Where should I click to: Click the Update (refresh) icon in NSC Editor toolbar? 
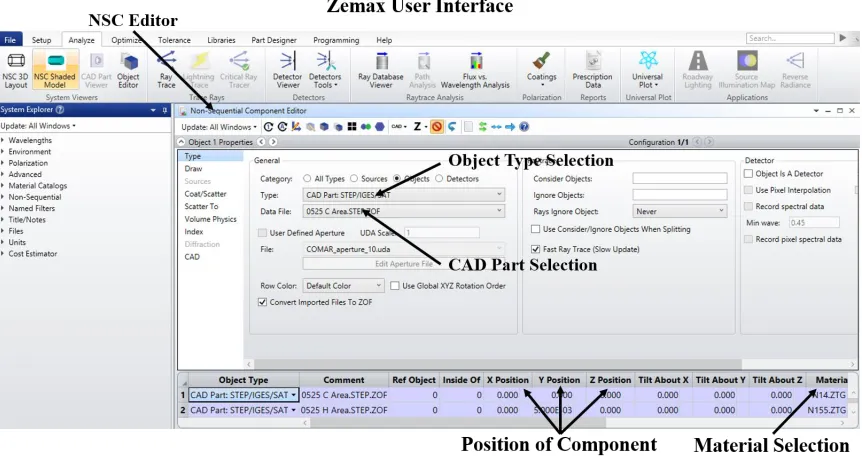point(268,127)
